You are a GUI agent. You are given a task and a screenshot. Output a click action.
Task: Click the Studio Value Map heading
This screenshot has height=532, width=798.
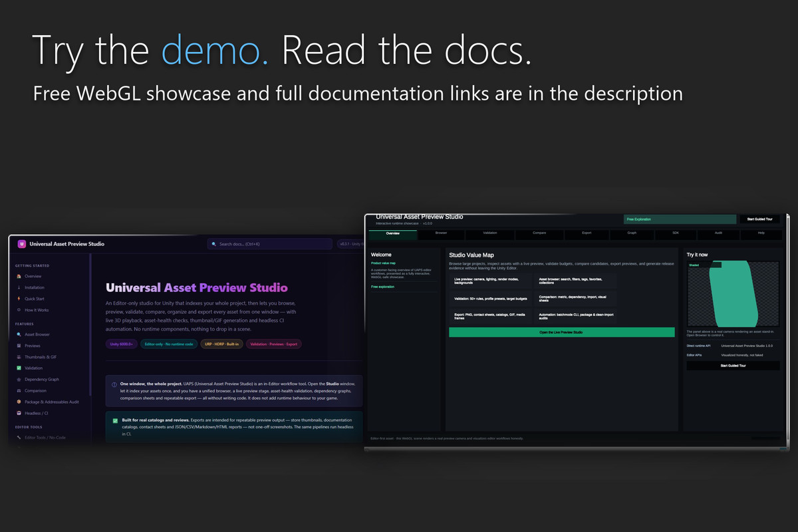(x=471, y=255)
